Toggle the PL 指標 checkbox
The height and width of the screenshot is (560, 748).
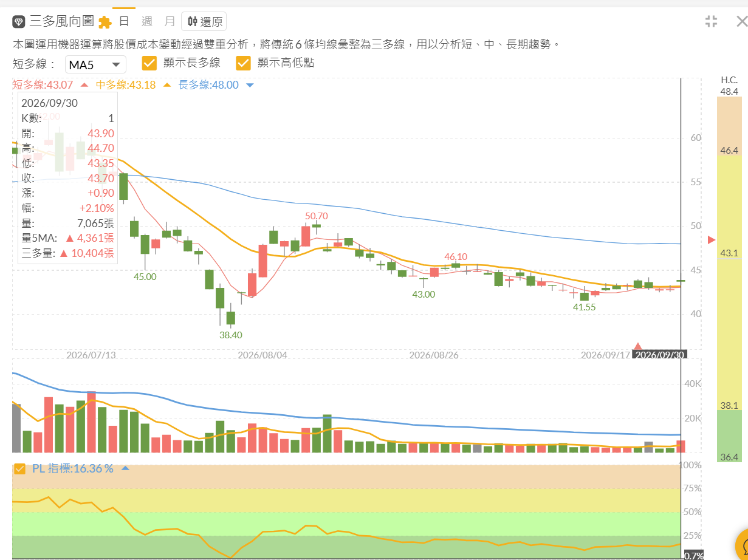[x=19, y=469]
